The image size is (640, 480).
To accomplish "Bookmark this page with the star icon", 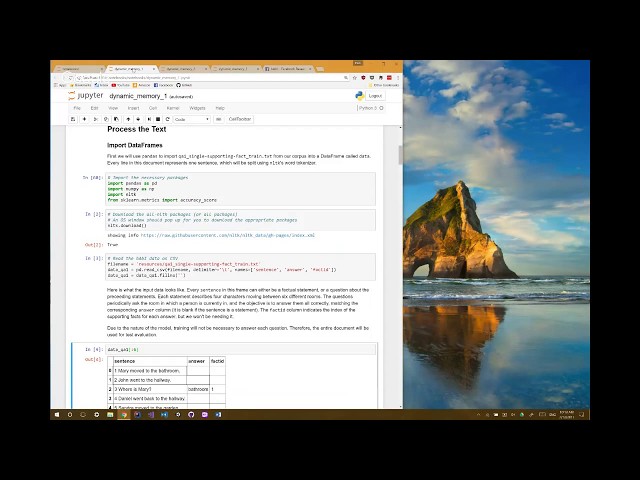I will click(x=354, y=78).
